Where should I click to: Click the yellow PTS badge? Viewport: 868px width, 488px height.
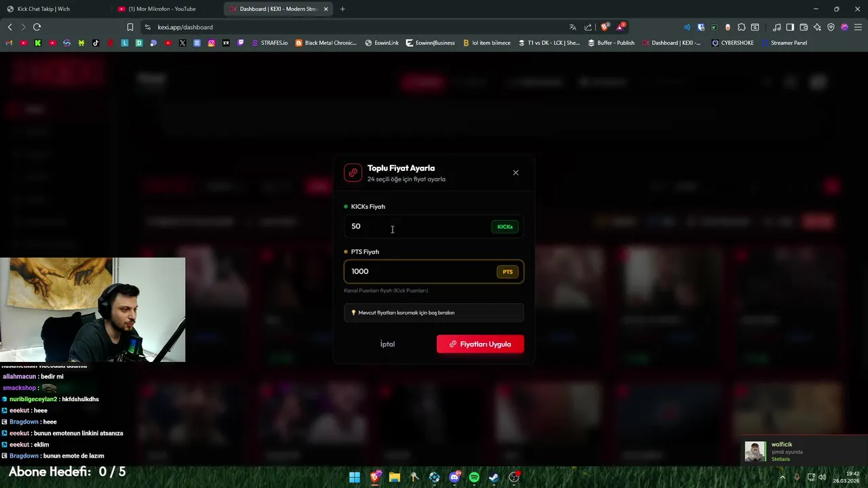(x=508, y=272)
